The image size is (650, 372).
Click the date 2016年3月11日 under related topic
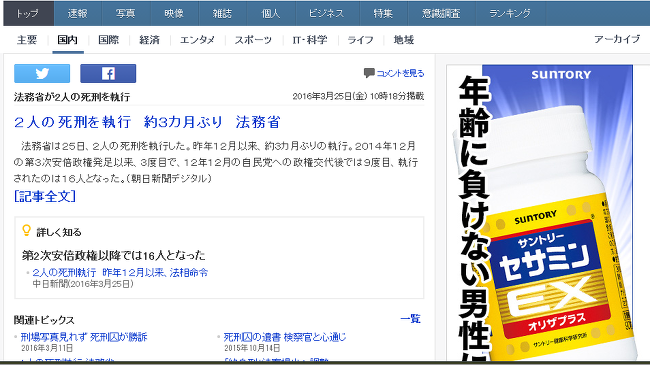click(47, 348)
